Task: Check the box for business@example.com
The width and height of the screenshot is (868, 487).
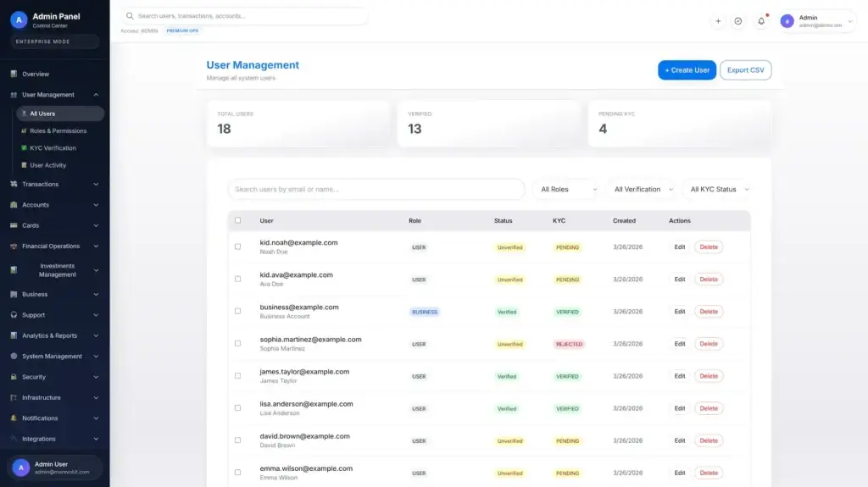Action: coord(237,311)
